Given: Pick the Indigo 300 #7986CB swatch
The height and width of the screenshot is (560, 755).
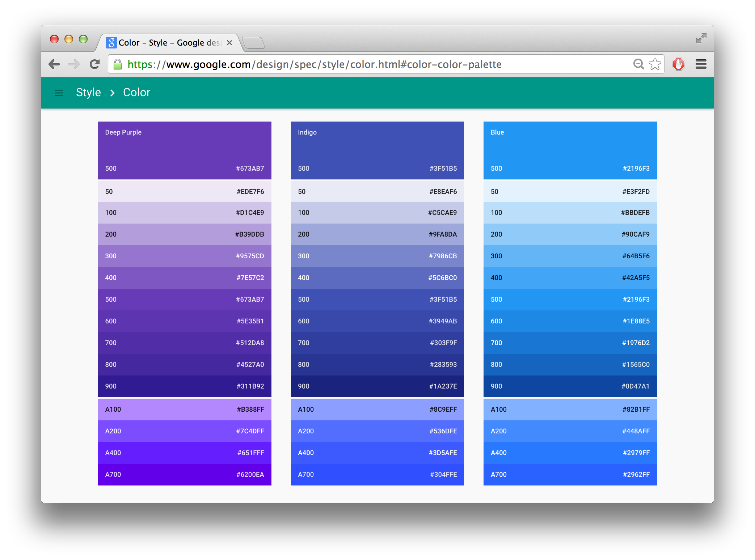Looking at the screenshot, I should point(377,256).
